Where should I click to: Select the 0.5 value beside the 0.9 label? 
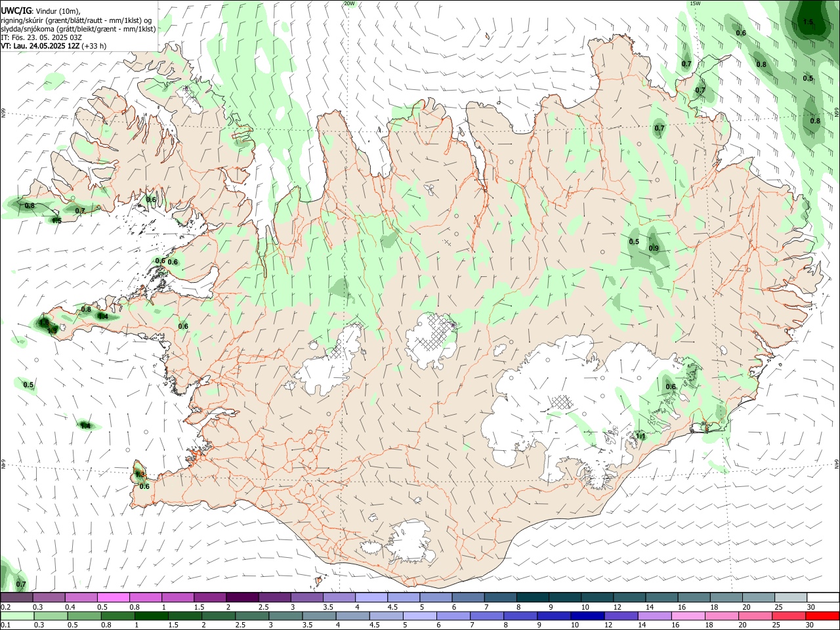(634, 241)
